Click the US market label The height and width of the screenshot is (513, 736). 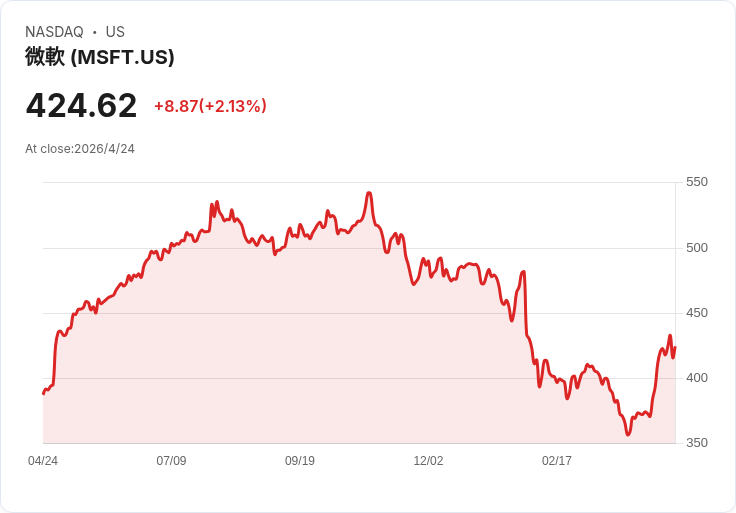[115, 32]
